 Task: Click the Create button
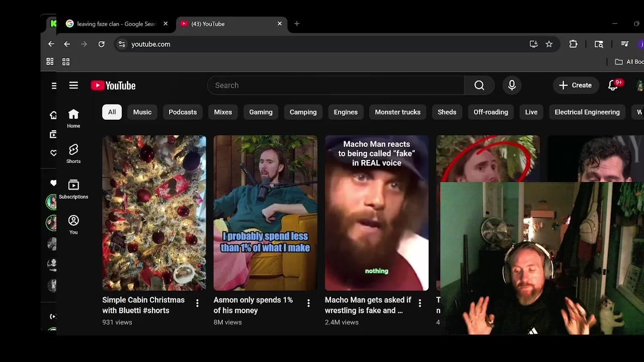(576, 85)
